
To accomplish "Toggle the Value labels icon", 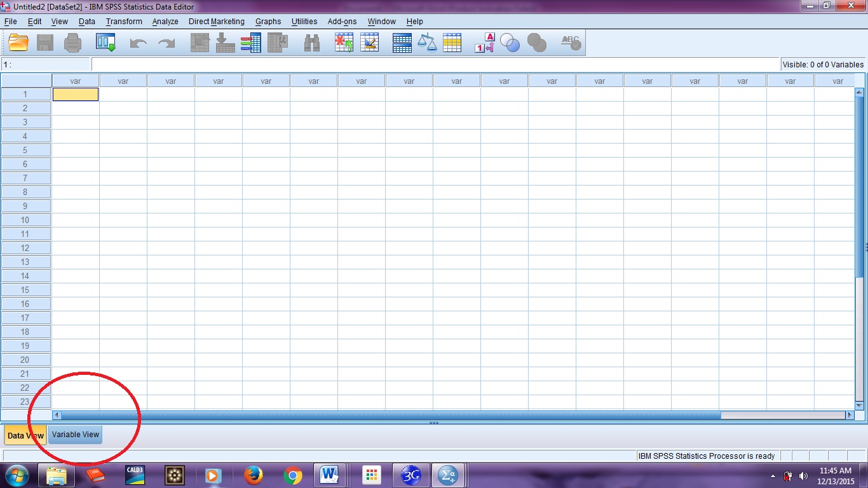I will point(484,43).
